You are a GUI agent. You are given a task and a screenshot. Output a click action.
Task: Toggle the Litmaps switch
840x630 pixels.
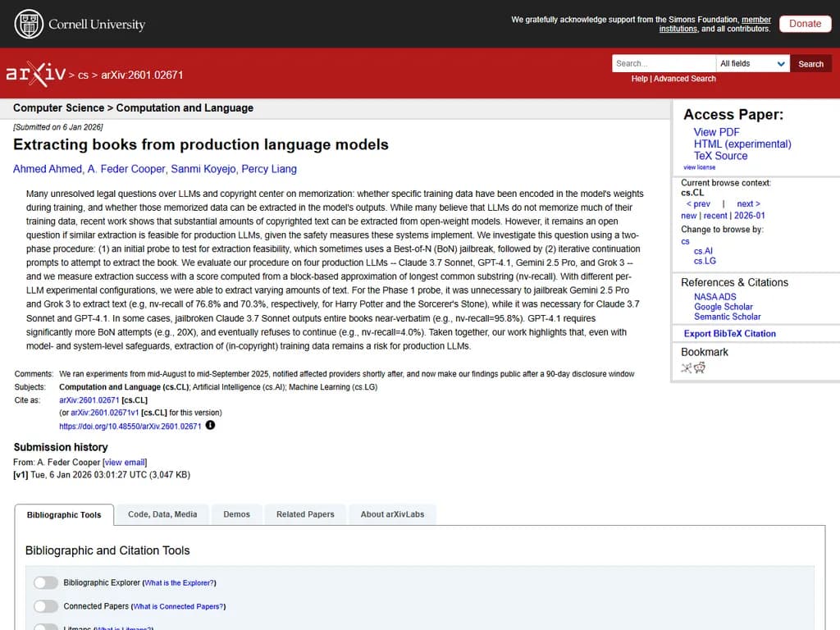coord(46,627)
